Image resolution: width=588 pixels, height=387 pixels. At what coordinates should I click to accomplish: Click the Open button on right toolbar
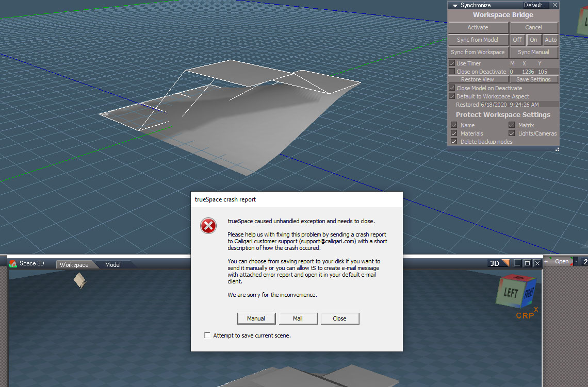561,261
